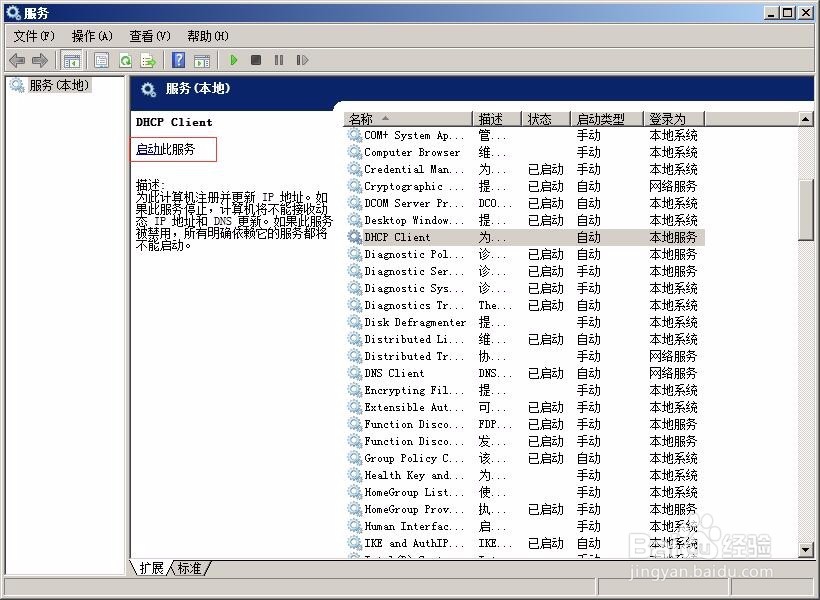Click the Start Service play icon

(x=233, y=60)
